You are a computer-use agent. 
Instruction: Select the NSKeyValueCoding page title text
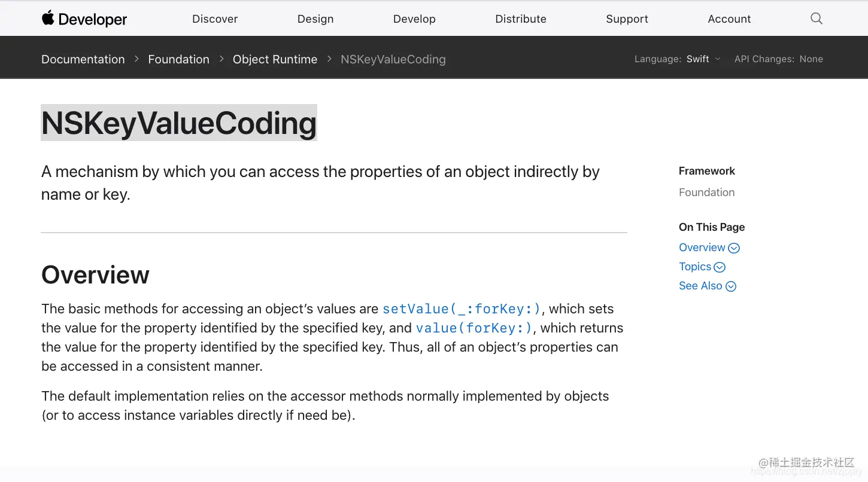[x=178, y=123]
